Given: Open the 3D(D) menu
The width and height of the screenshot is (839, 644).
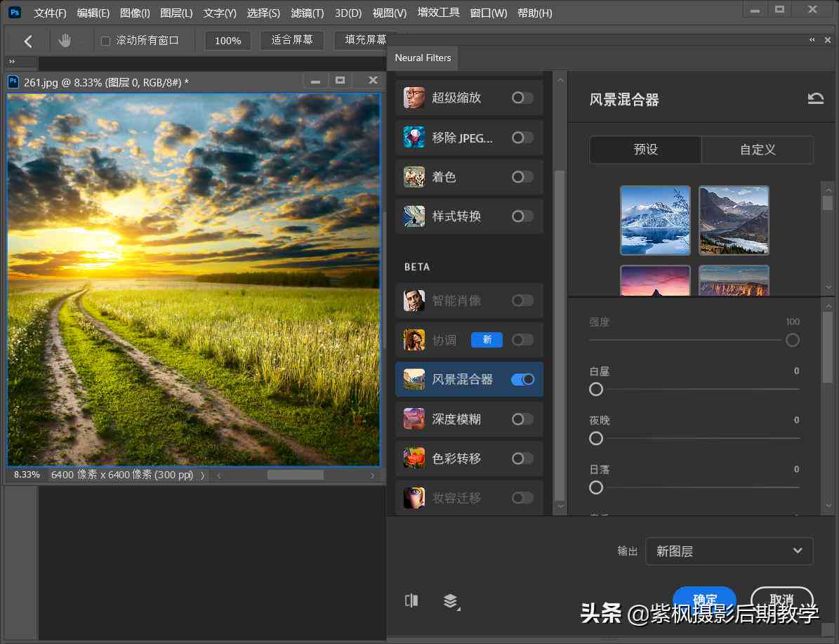Looking at the screenshot, I should (x=348, y=13).
